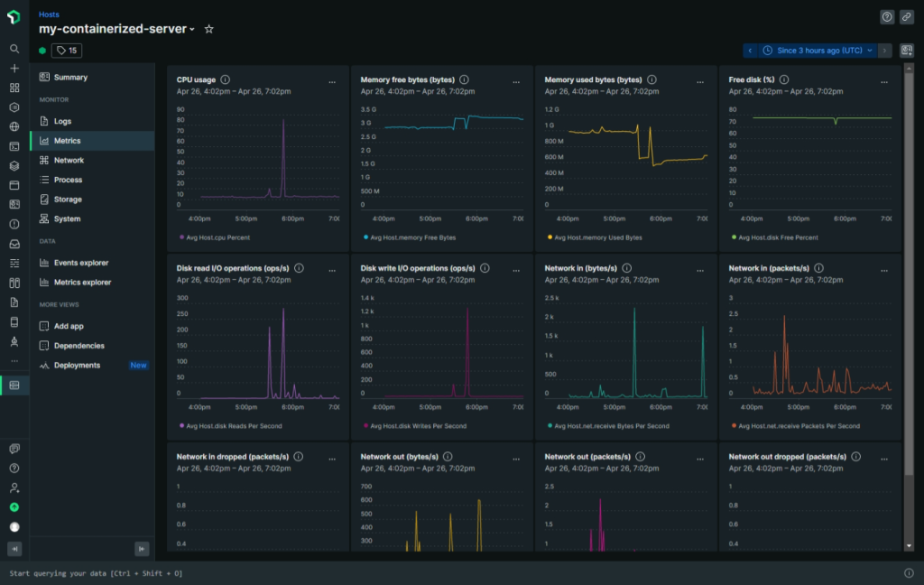924x585 pixels.
Task: Click Add app under More views
Action: pos(93,326)
